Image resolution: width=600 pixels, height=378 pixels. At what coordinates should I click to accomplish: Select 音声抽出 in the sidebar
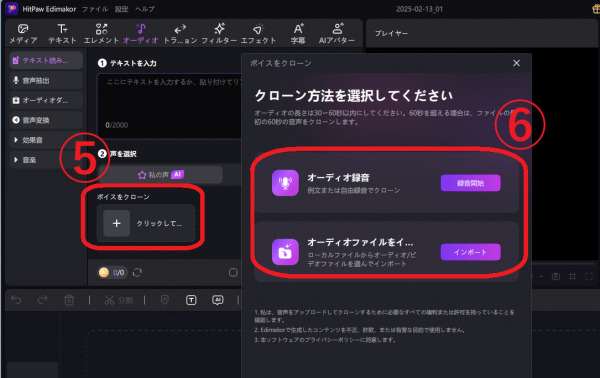[x=46, y=80]
